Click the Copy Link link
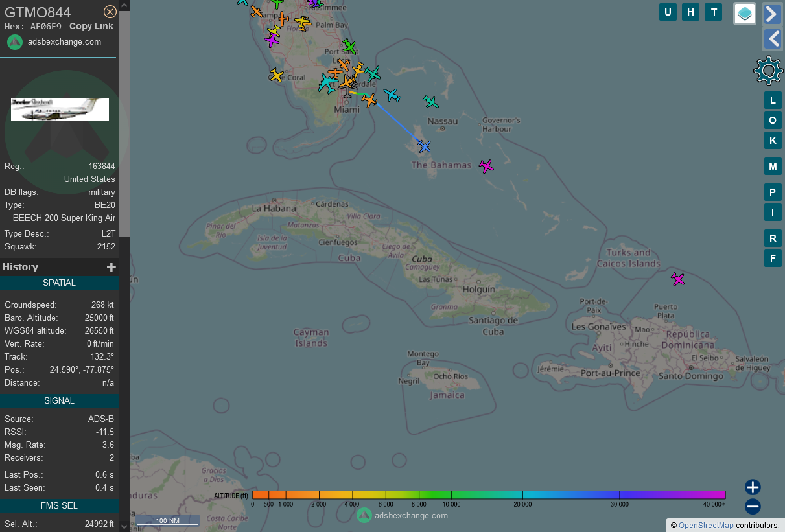 point(91,26)
